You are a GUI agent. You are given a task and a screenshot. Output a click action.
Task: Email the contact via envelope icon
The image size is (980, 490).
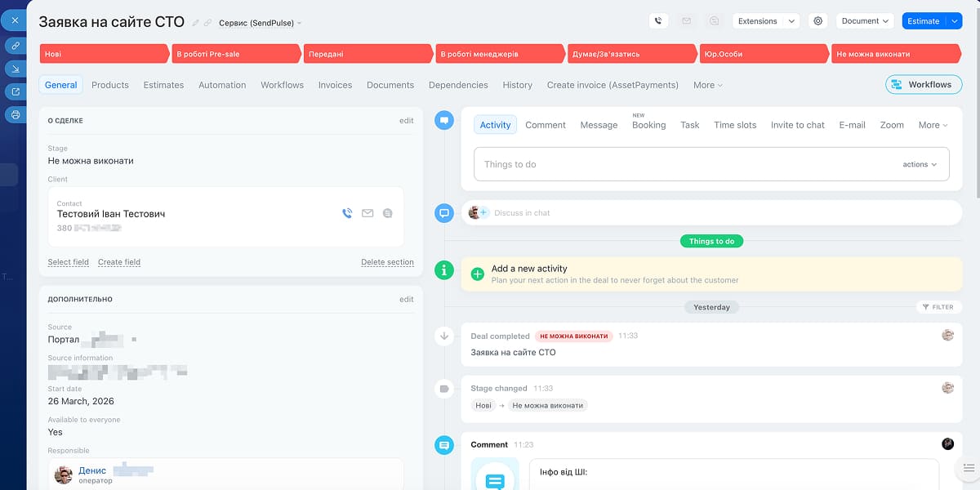click(x=367, y=213)
